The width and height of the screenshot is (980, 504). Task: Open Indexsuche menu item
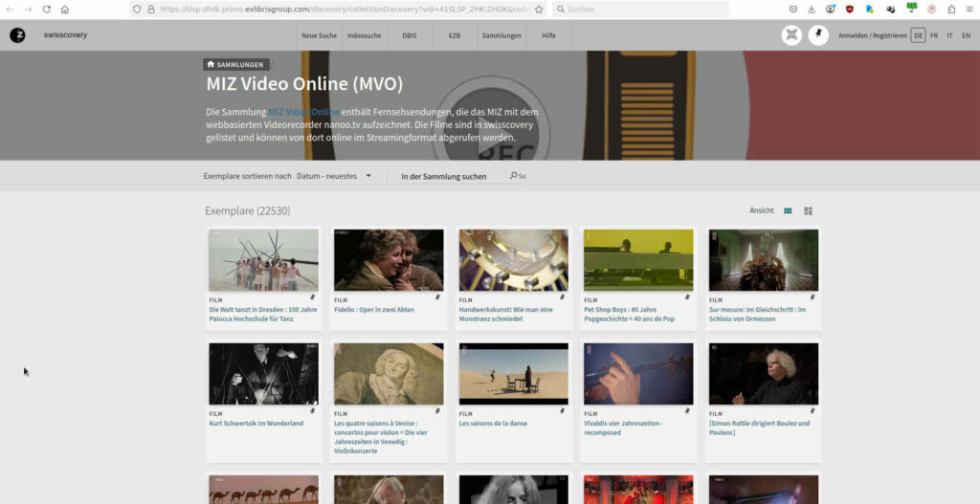pyautogui.click(x=365, y=35)
